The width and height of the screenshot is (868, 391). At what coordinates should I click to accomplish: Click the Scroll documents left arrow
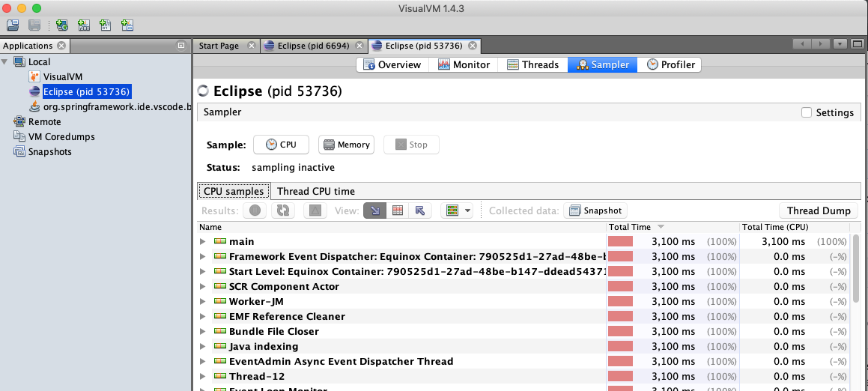pos(801,43)
